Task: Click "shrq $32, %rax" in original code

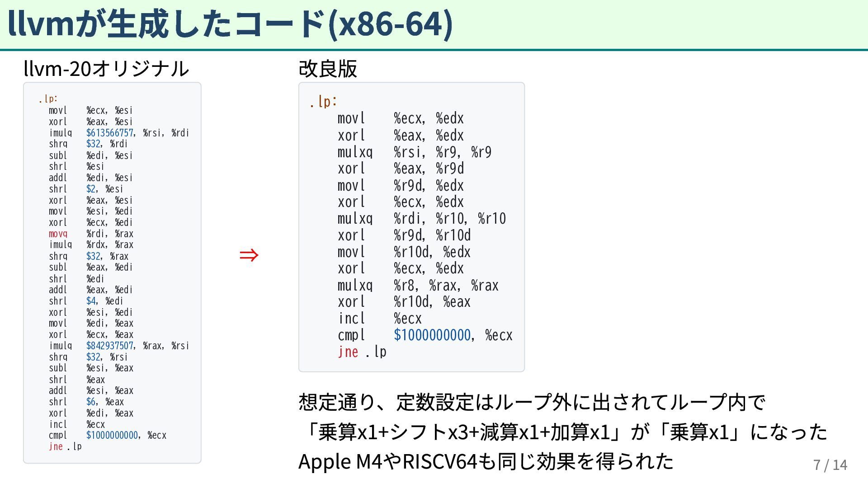Action: tap(89, 256)
